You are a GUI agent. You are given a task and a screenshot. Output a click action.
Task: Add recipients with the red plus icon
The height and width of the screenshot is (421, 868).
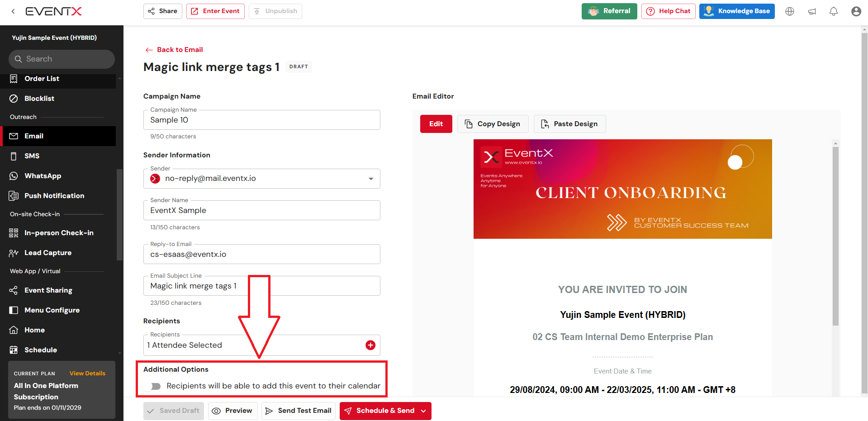pyautogui.click(x=370, y=345)
